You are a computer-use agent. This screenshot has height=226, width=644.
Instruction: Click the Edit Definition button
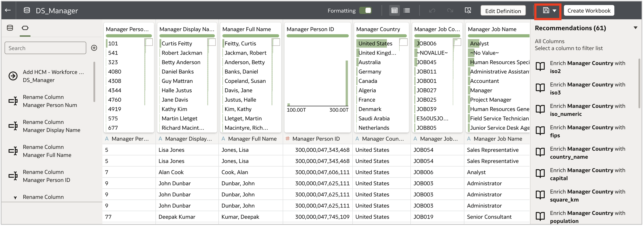coord(503,11)
